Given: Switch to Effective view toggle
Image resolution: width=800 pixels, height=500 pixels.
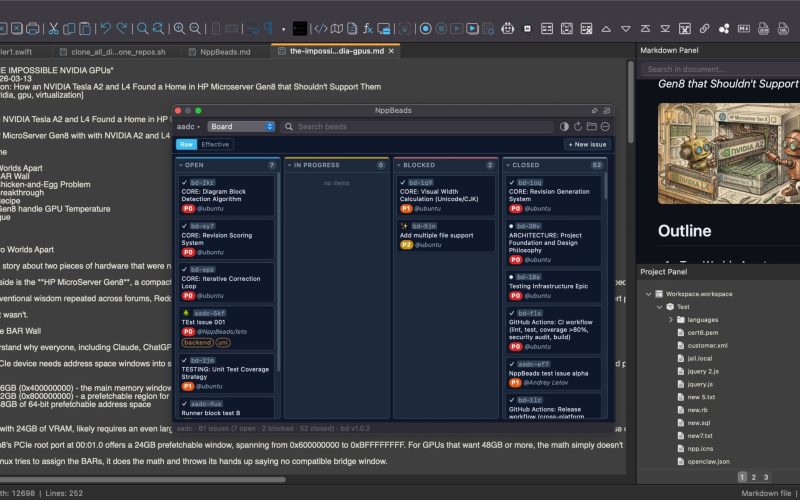Looking at the screenshot, I should coord(215,145).
